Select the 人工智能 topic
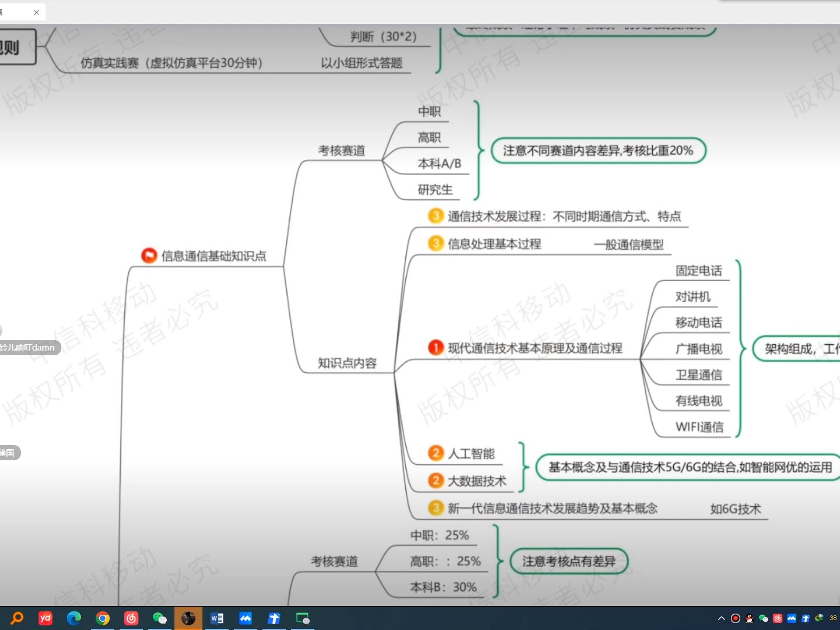This screenshot has width=840, height=630. pos(471,454)
